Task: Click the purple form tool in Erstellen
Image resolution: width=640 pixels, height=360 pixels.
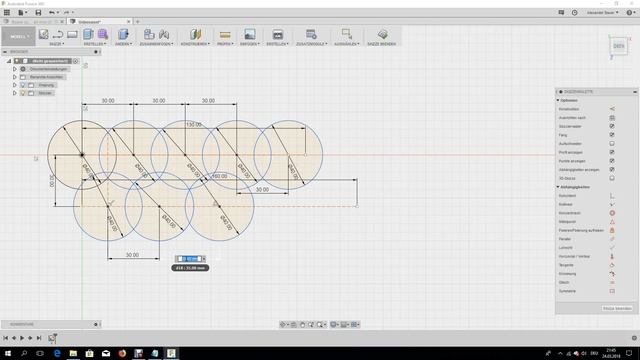Action: click(x=102, y=34)
